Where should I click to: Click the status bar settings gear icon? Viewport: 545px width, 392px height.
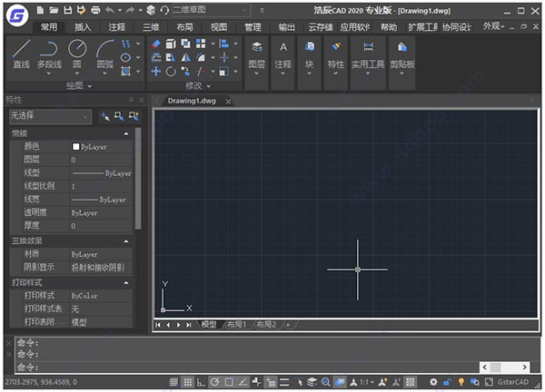[x=433, y=382]
